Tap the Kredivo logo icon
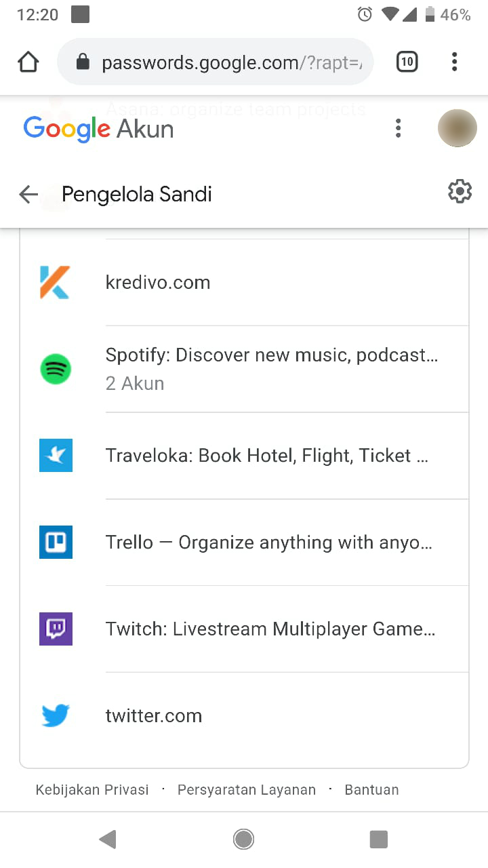 tap(56, 282)
